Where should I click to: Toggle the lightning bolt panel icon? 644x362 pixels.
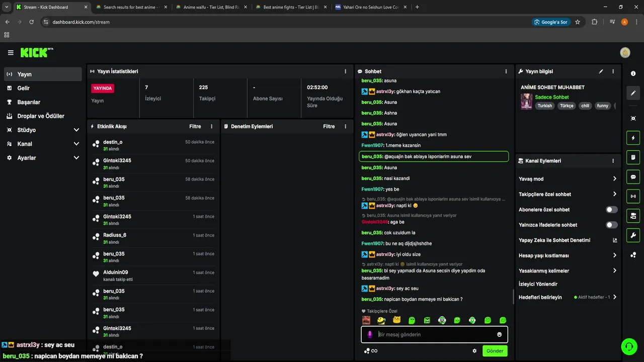click(x=633, y=138)
